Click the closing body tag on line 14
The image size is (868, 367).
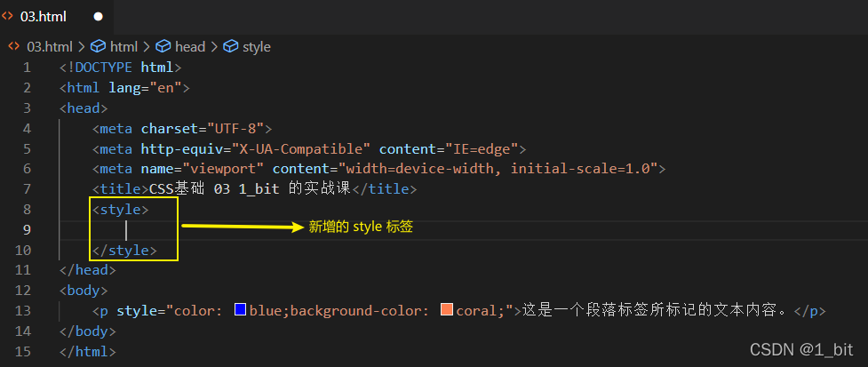tap(88, 331)
